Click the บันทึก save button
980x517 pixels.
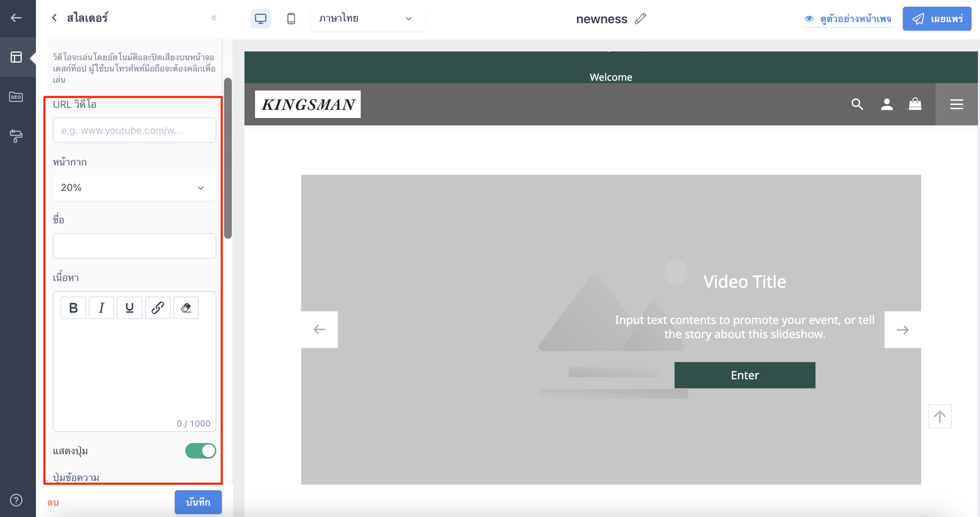click(198, 502)
